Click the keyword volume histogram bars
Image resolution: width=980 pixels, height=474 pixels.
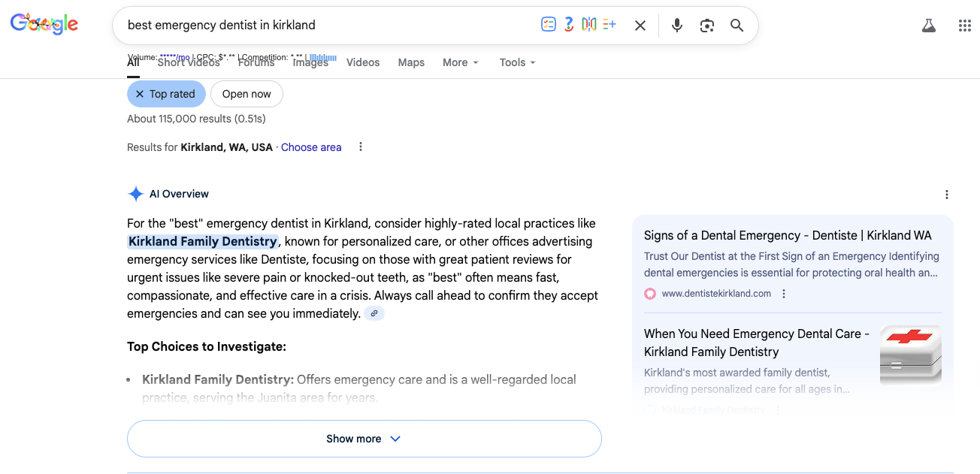[324, 58]
